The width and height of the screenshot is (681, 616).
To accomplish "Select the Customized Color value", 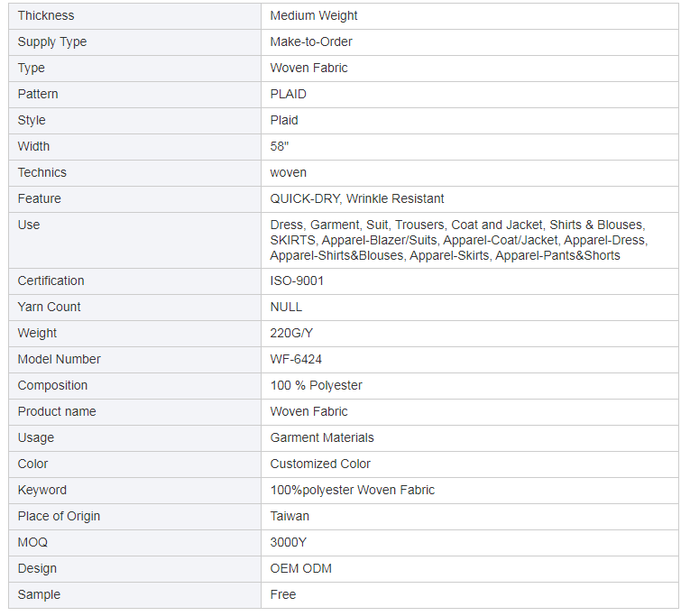I will coord(320,464).
